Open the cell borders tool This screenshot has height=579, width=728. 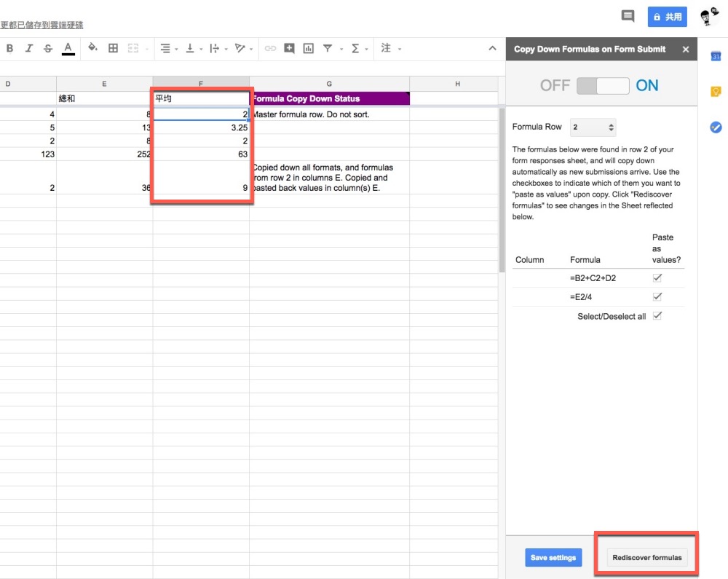[x=113, y=48]
